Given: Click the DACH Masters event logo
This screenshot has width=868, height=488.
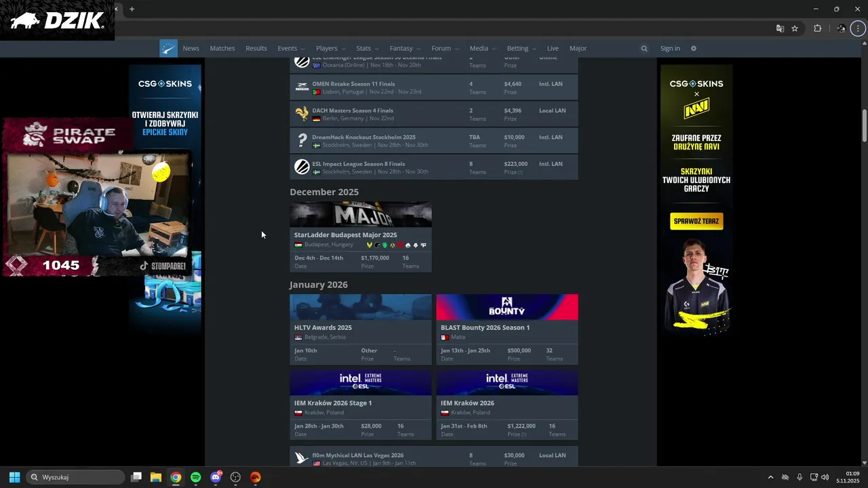Looking at the screenshot, I should (302, 114).
